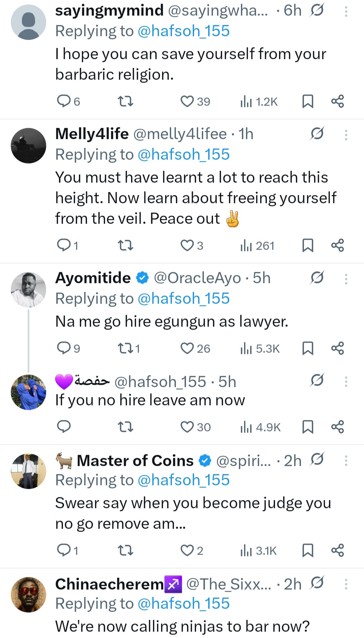Bookmark Ayomitide's egungun lawyer post
This screenshot has width=364, height=638.
tap(308, 348)
